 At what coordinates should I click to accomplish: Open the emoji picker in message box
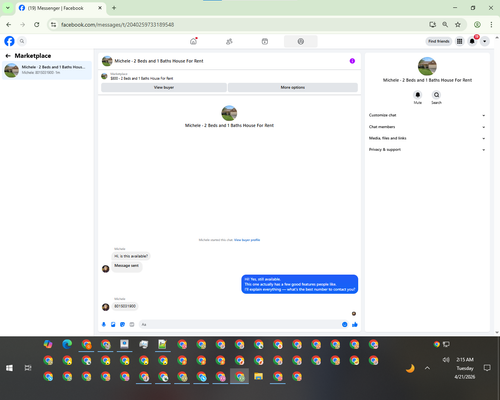tap(345, 324)
